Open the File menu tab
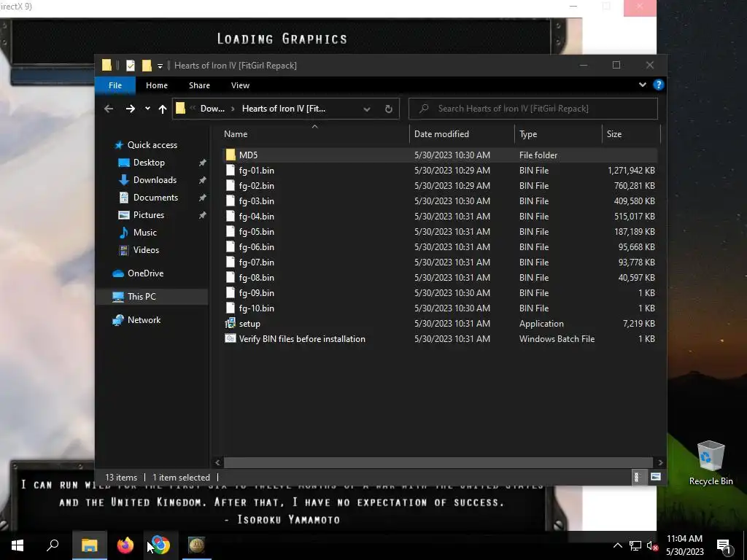The width and height of the screenshot is (747, 560). 115,85
